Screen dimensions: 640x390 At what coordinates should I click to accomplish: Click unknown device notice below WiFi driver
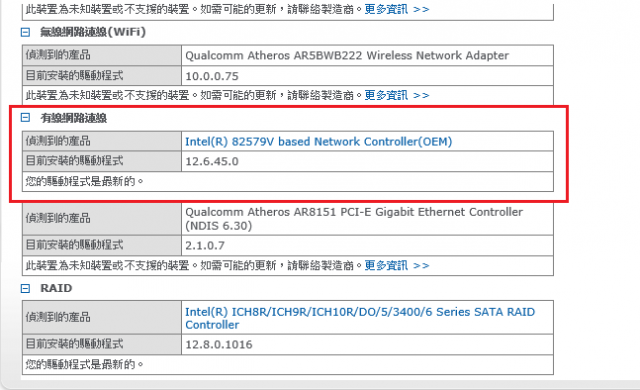coord(194,95)
